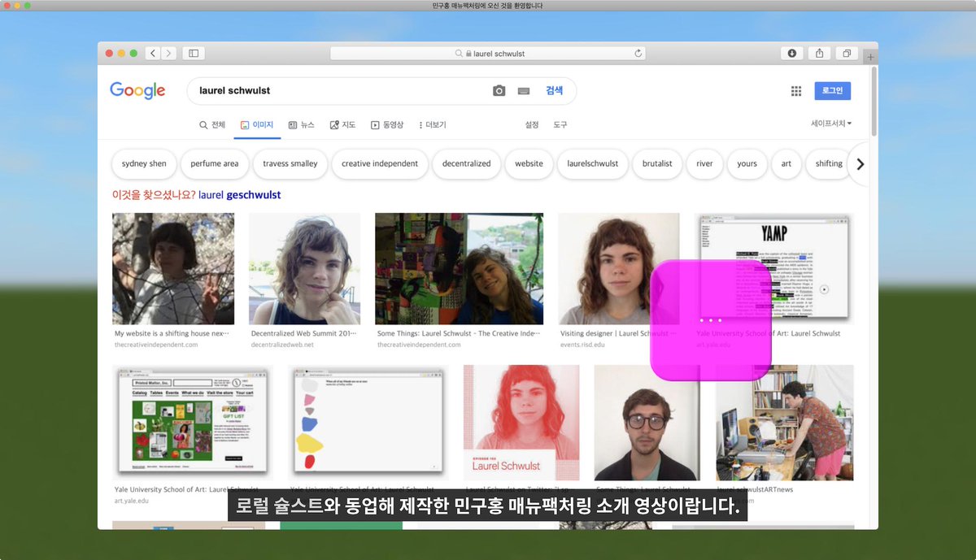
Task: Select the website chip
Action: [x=529, y=163]
